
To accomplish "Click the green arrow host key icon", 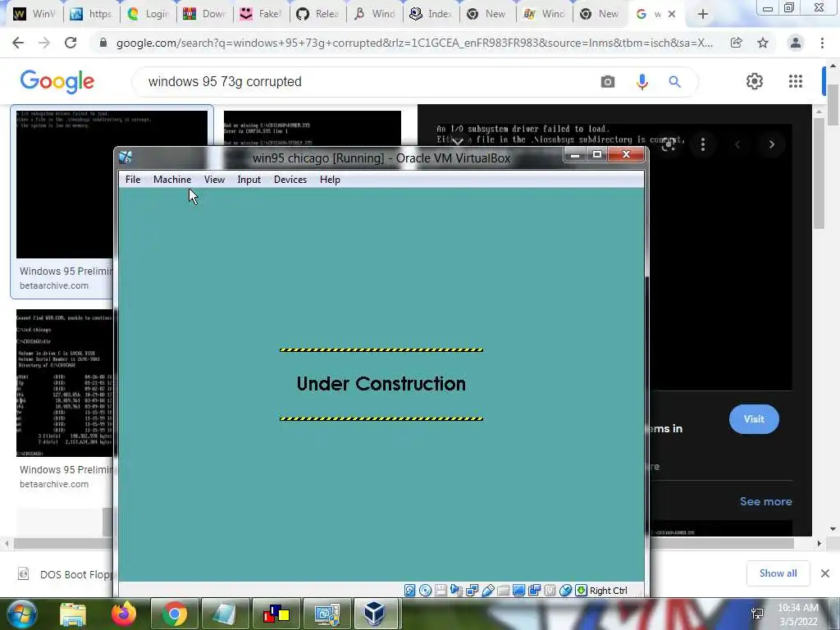I will [x=581, y=591].
